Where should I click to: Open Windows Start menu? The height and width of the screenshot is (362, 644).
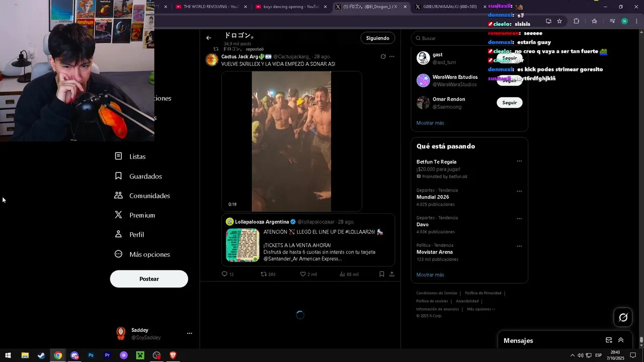tap(8, 355)
